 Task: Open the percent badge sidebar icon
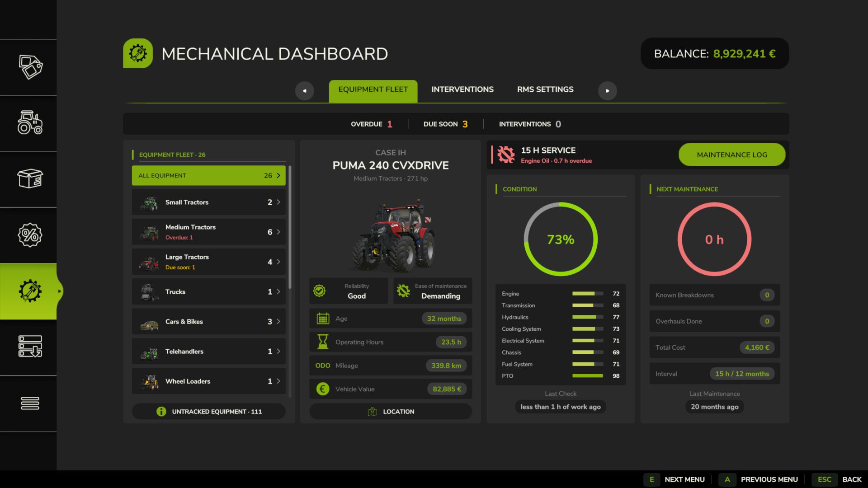30,235
